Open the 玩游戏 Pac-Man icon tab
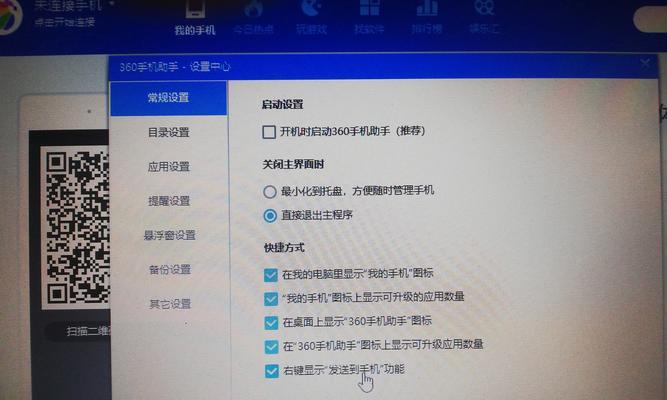667x400 pixels. pos(311,18)
